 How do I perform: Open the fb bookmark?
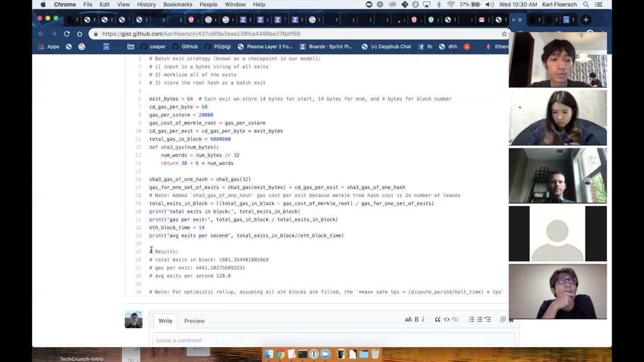pos(425,47)
